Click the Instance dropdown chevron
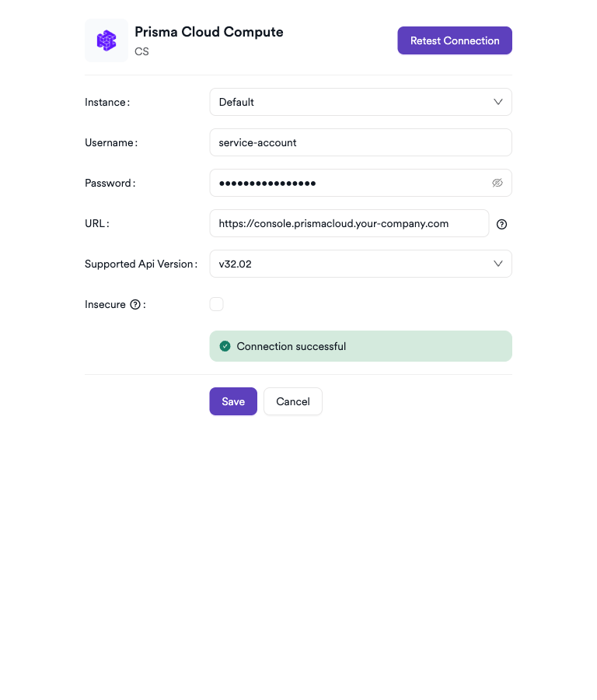597x700 pixels. click(x=497, y=102)
